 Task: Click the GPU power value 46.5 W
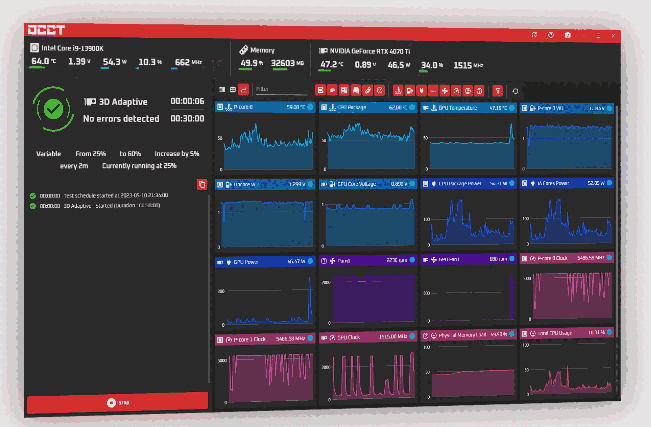(x=399, y=65)
